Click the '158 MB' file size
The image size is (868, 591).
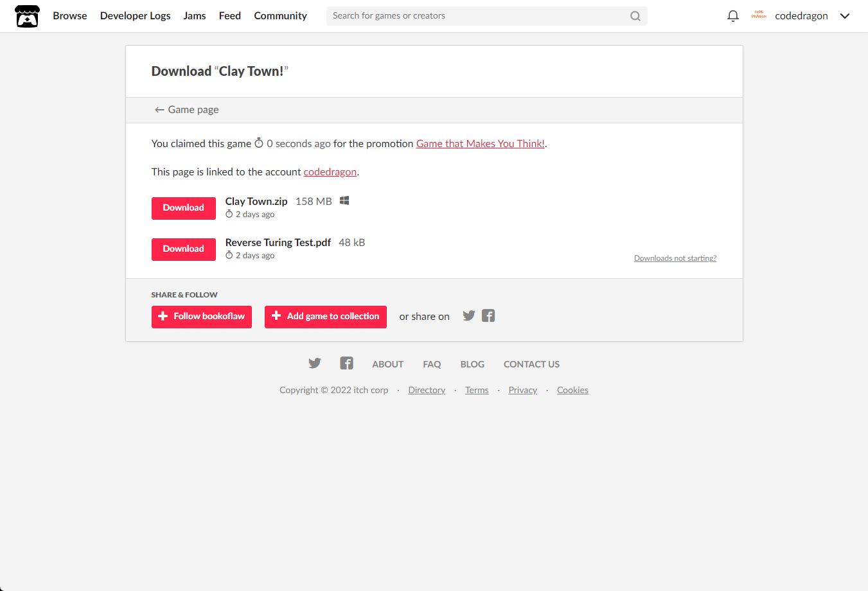(314, 201)
